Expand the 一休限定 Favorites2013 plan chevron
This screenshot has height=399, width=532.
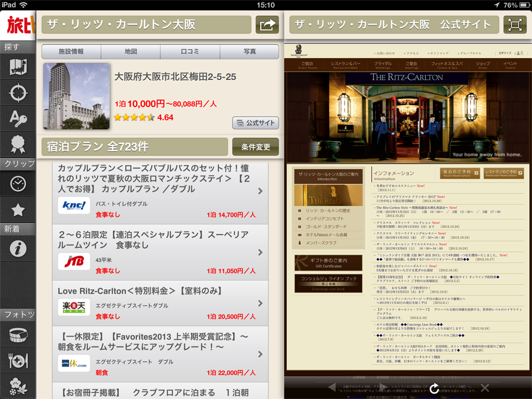(x=260, y=354)
